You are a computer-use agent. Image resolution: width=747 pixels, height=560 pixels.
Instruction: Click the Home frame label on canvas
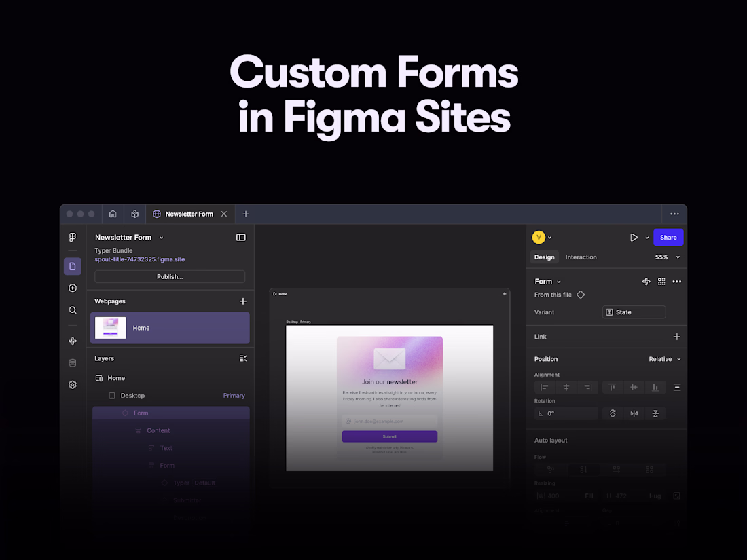(283, 294)
